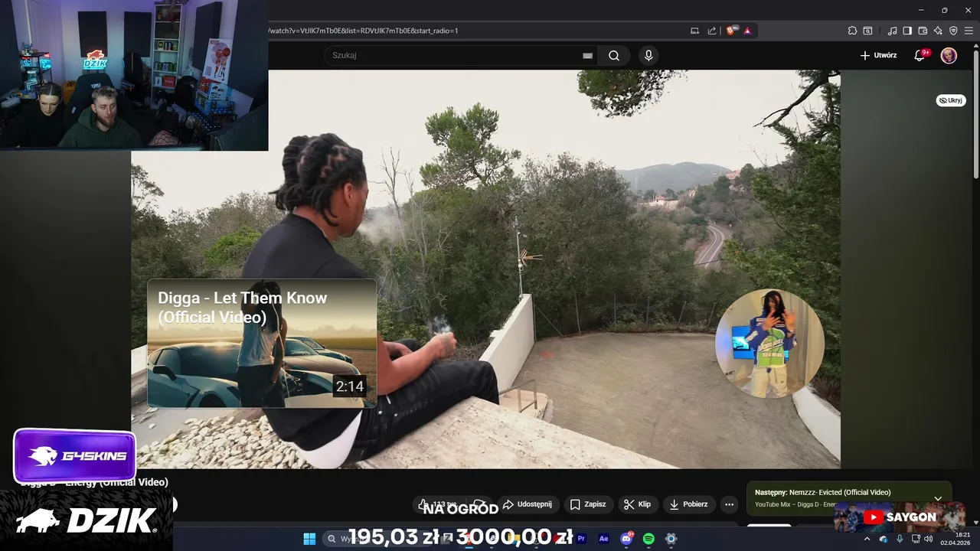Viewport: 980px width, 551px height.
Task: Click the share page icon in address bar
Action: tap(712, 31)
